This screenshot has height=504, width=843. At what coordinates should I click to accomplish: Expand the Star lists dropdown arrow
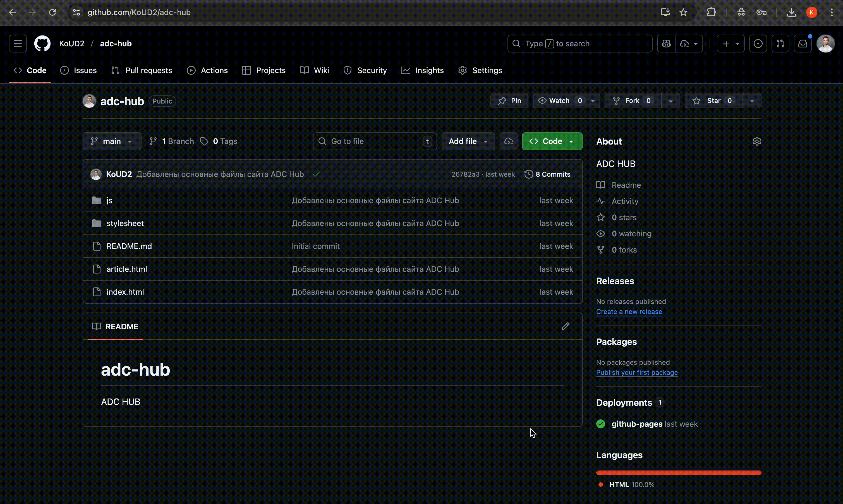[752, 101]
